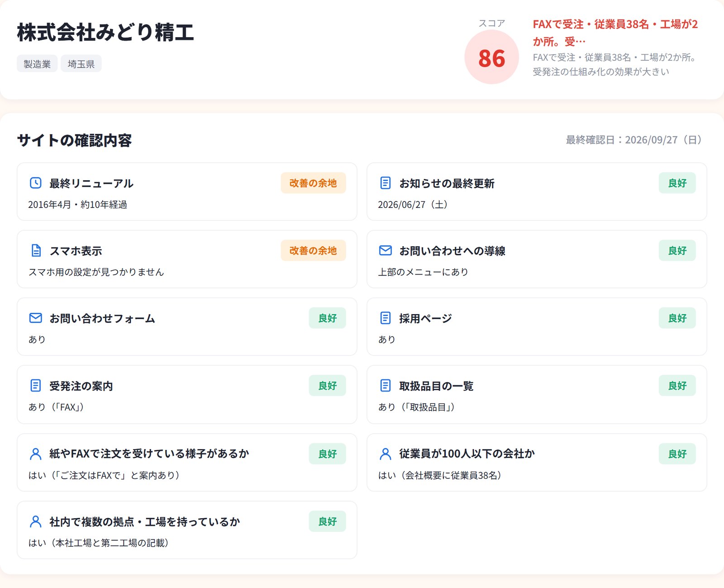The image size is (724, 588).
Task: Click the clock icon beside 最終リニューアル
Action: pyautogui.click(x=36, y=183)
